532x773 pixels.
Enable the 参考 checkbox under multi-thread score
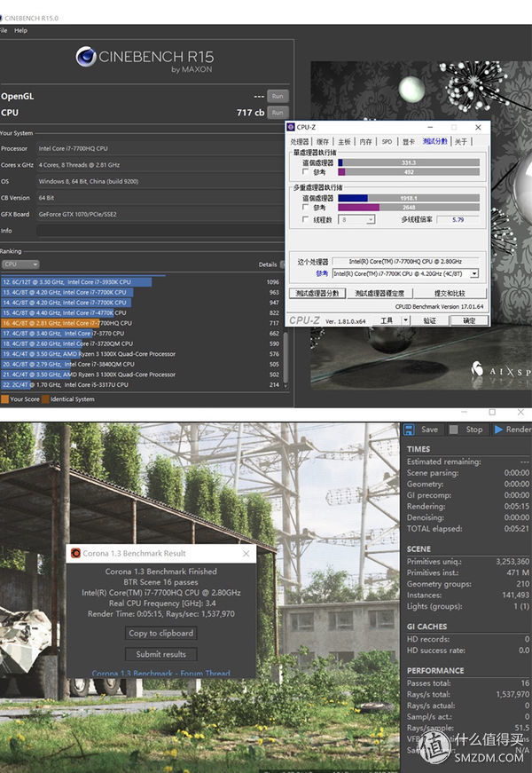pos(306,208)
